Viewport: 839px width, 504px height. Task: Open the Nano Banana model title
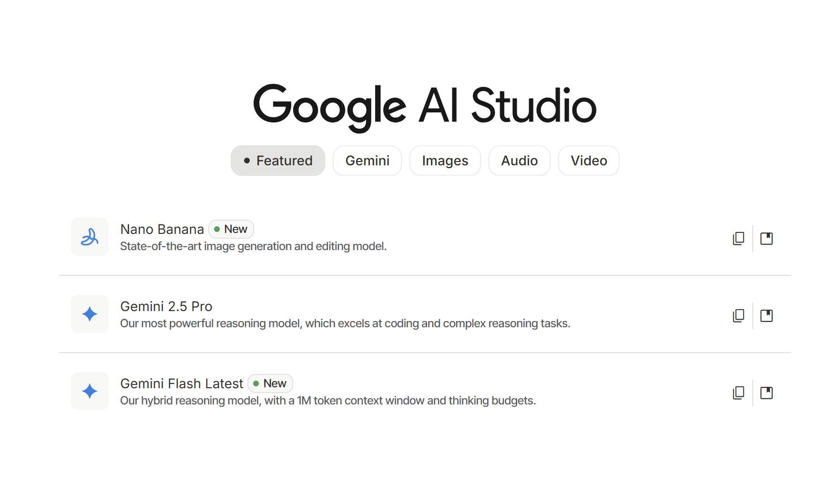(x=162, y=229)
